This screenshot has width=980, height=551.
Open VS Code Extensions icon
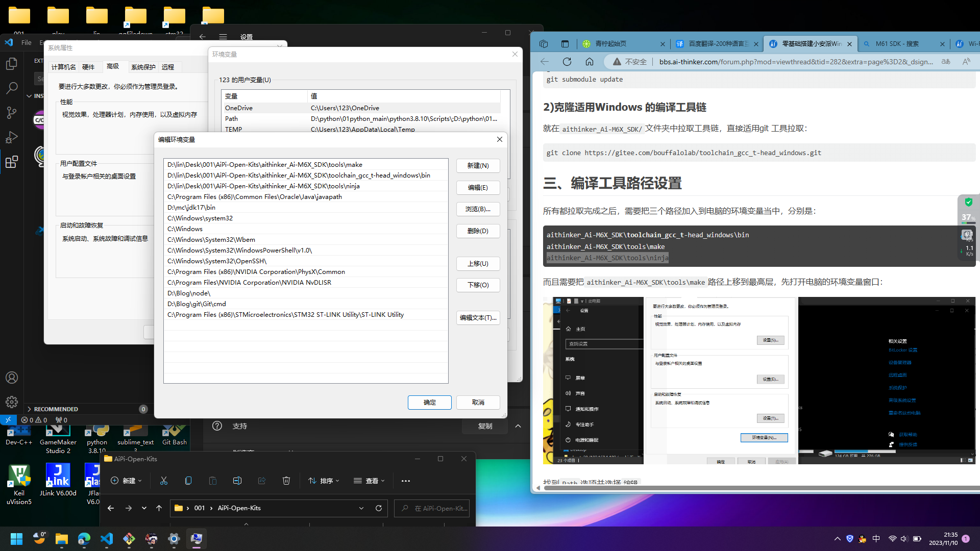(x=11, y=162)
